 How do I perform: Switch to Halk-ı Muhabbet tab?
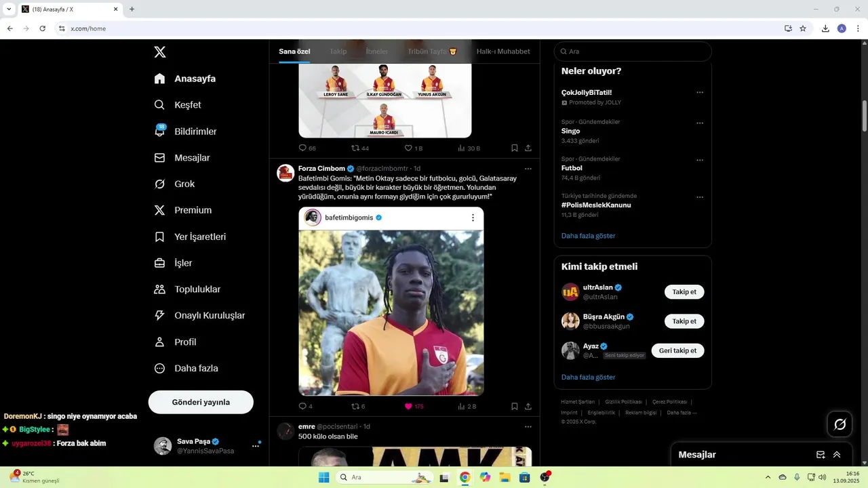click(x=503, y=52)
